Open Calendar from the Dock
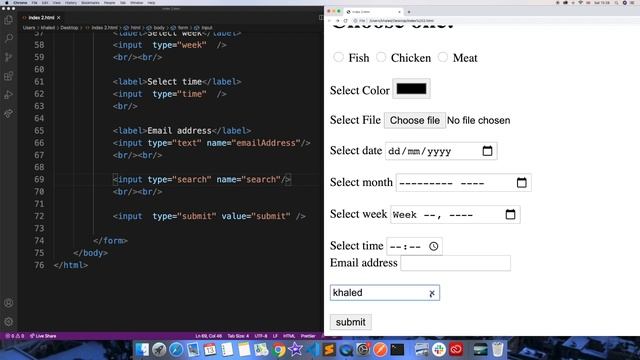640x360 pixels. pyautogui.click(x=210, y=349)
